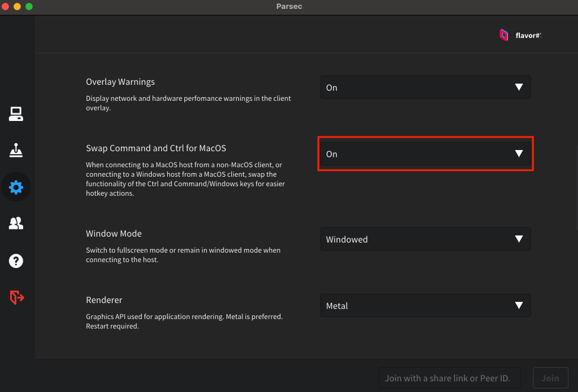Click the Swap Command and Ctrl label
Image resolution: width=578 pixels, height=392 pixels.
coord(156,148)
